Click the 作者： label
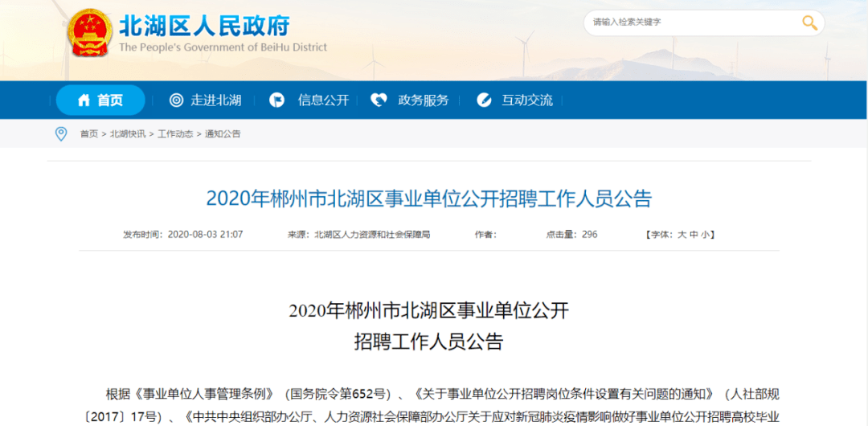The height and width of the screenshot is (426, 868). pos(486,235)
